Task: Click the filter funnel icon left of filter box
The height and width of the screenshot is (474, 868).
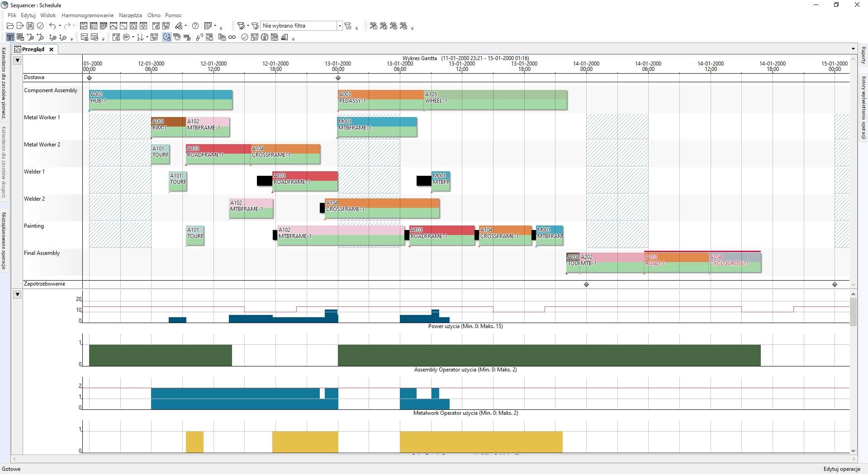Action: pos(255,26)
